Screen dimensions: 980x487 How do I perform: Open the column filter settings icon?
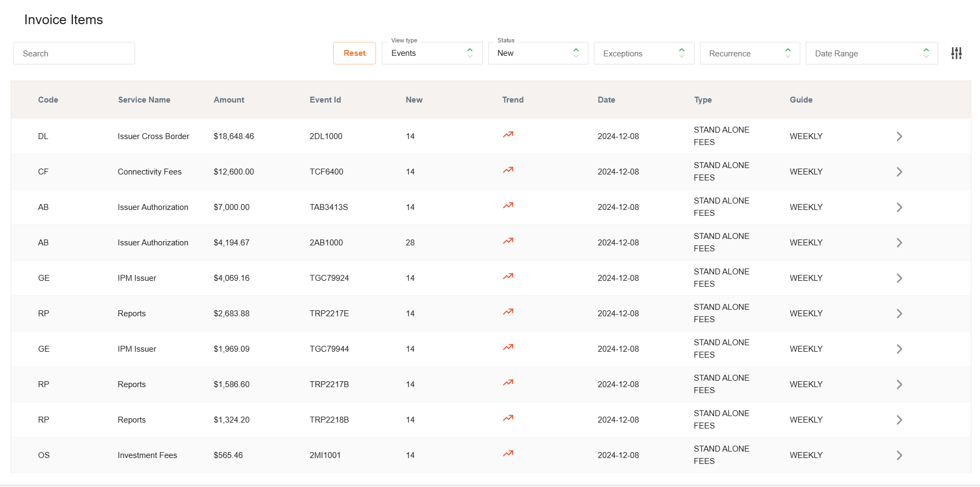click(956, 53)
